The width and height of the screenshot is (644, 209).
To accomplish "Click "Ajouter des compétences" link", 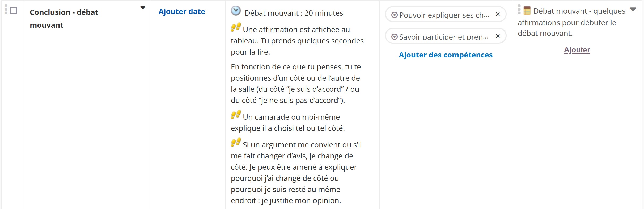I will pos(446,55).
